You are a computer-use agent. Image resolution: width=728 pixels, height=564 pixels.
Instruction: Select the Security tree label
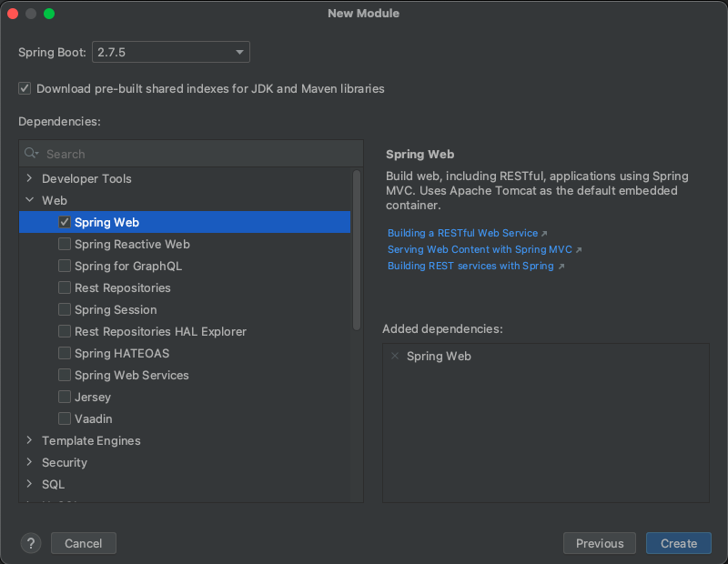pyautogui.click(x=65, y=462)
